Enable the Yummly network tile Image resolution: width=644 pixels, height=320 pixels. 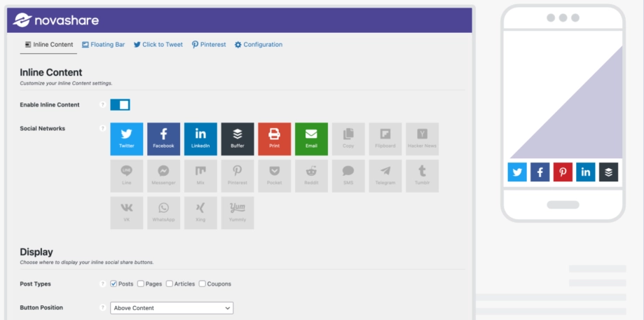pos(238,213)
